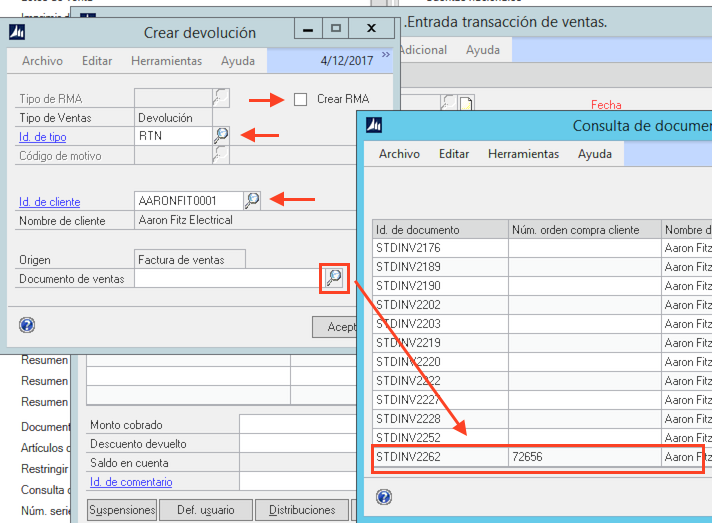Open Archivo menu in Crear devolución
This screenshot has height=523, width=712.
[x=42, y=61]
